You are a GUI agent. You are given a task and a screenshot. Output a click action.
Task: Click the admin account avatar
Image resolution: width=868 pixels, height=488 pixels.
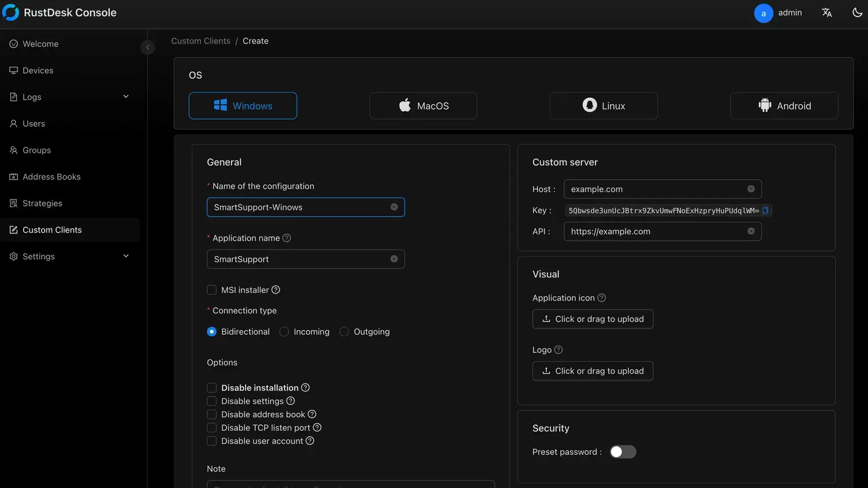[x=763, y=12]
